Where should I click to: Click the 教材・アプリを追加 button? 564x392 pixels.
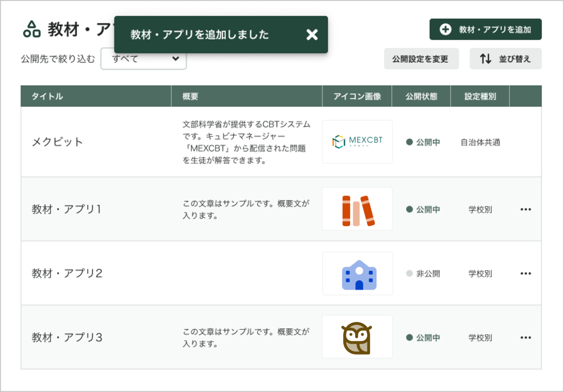[485, 30]
